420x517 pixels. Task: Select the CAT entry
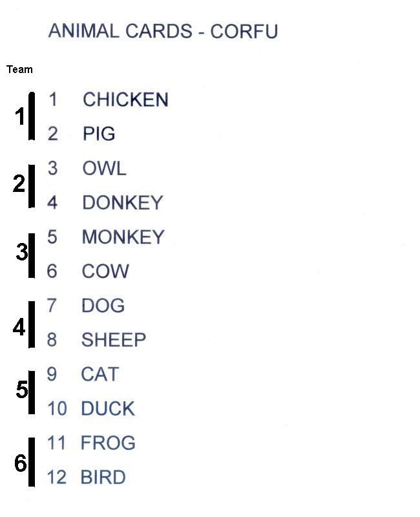click(x=100, y=374)
